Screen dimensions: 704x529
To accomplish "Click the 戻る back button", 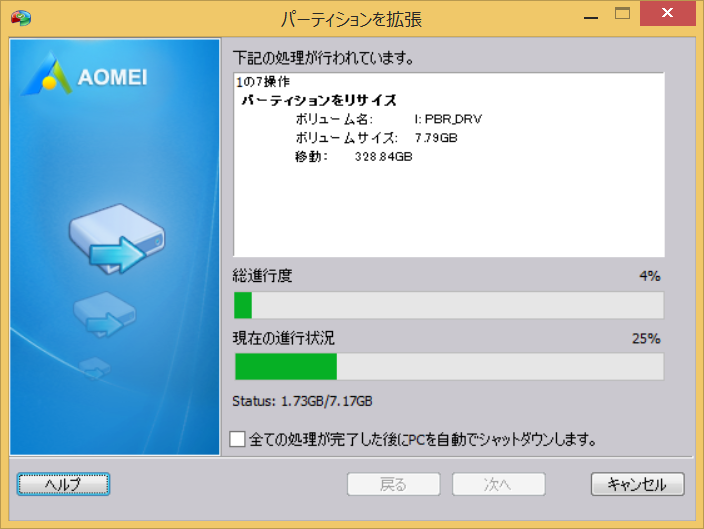I will [393, 484].
